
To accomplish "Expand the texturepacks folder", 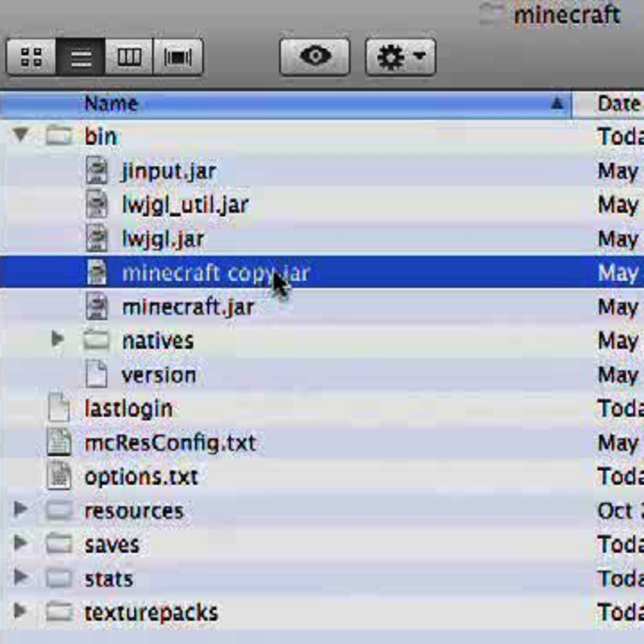I will click(x=20, y=610).
